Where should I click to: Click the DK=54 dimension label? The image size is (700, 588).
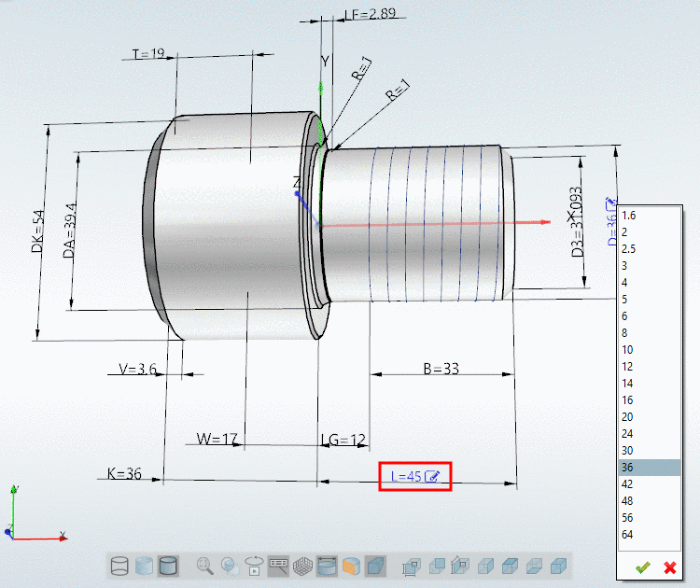coord(38,231)
